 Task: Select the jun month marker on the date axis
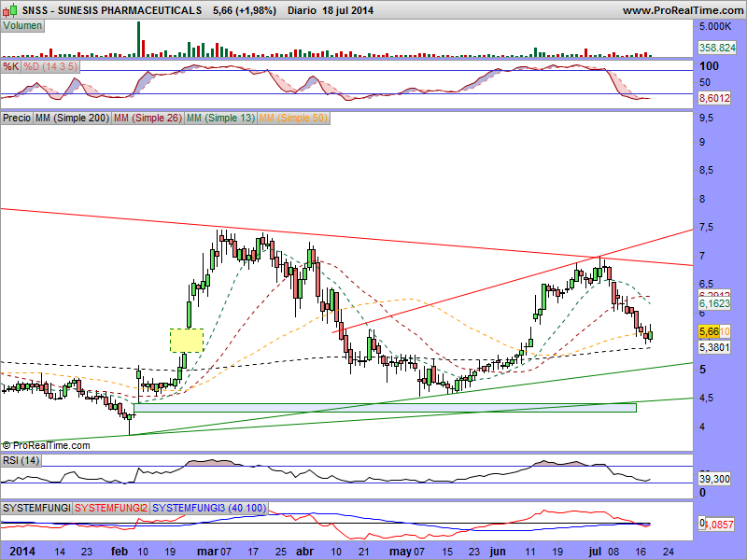[x=498, y=552]
